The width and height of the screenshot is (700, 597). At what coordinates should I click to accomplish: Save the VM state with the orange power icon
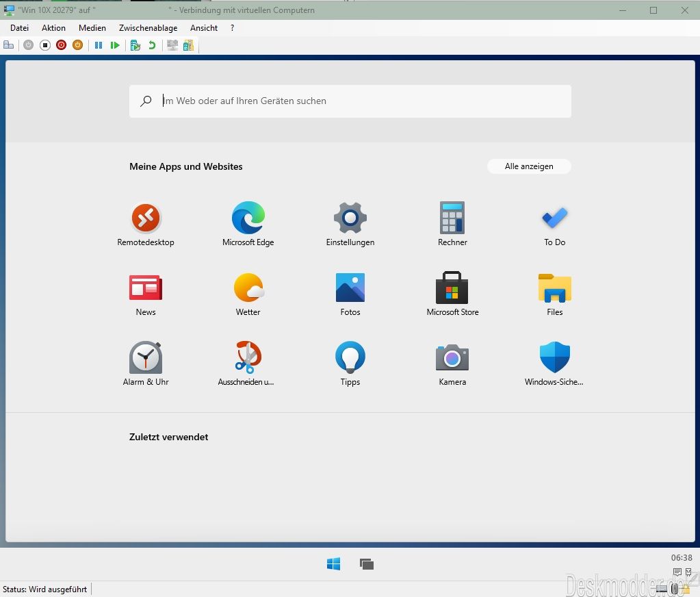tap(78, 45)
